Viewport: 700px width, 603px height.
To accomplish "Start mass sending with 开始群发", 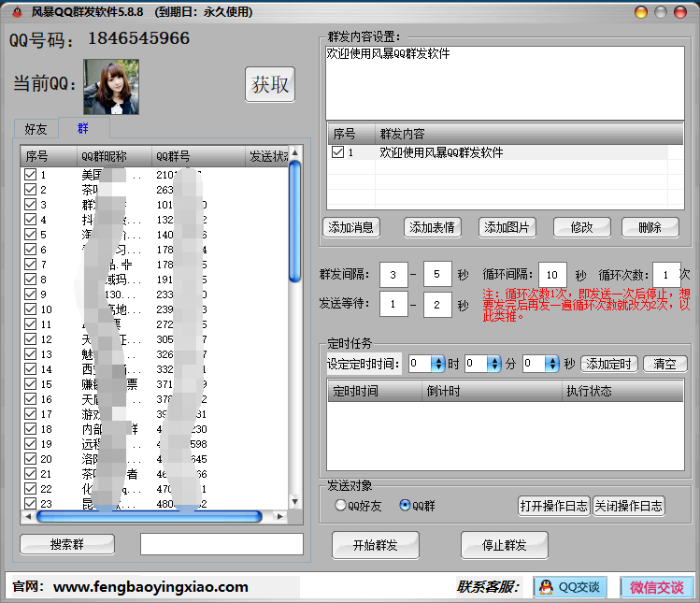I will [376, 545].
